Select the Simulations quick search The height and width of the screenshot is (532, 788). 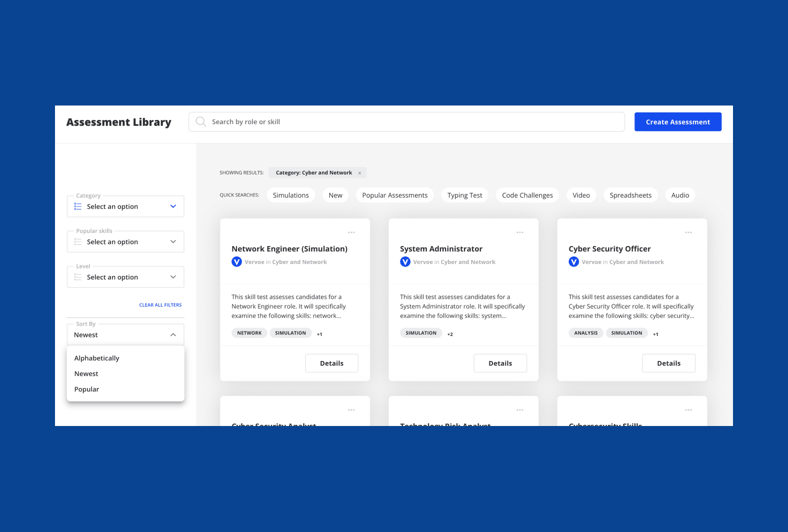[291, 195]
